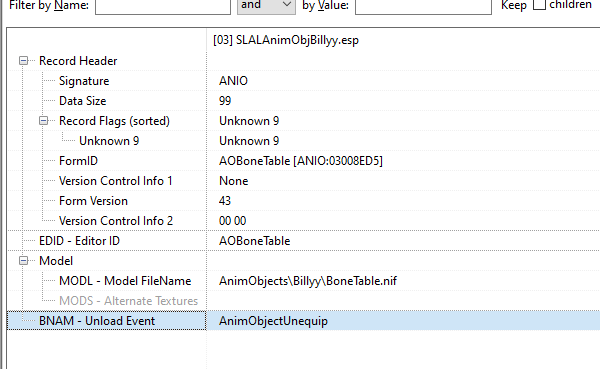Click the Model label text

(56, 261)
